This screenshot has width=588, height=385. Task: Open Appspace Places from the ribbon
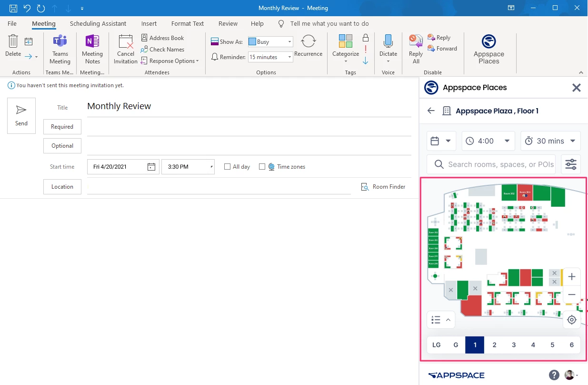pos(489,50)
